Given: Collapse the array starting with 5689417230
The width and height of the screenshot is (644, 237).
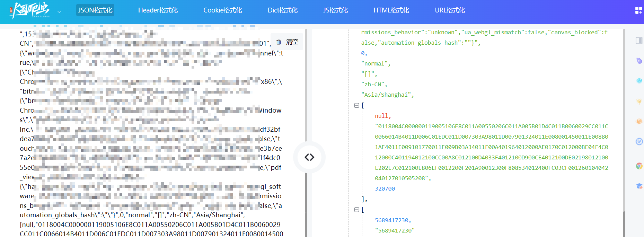Looking at the screenshot, I should [x=356, y=210].
